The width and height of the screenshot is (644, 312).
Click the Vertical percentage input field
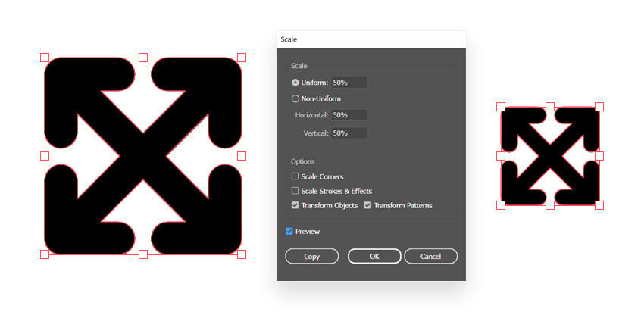pyautogui.click(x=349, y=133)
